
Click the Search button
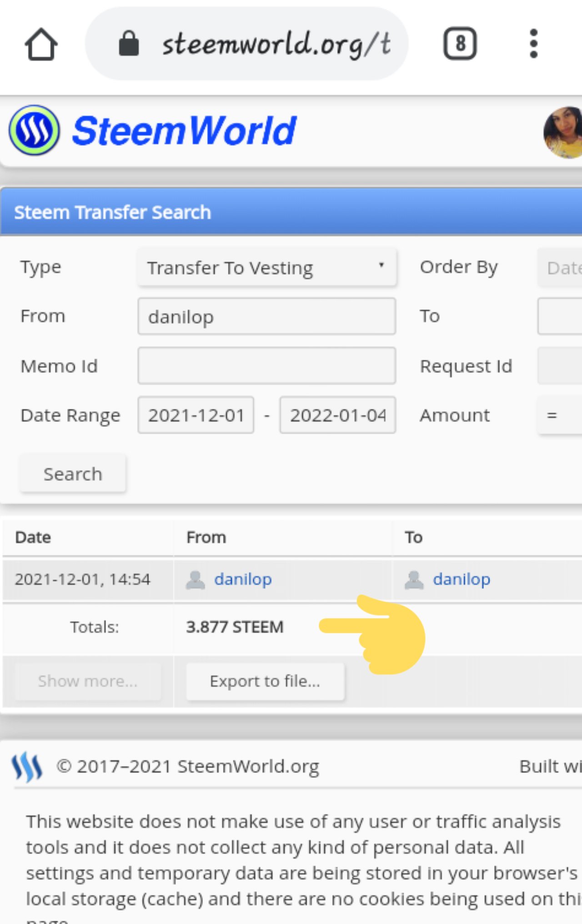pyautogui.click(x=73, y=474)
